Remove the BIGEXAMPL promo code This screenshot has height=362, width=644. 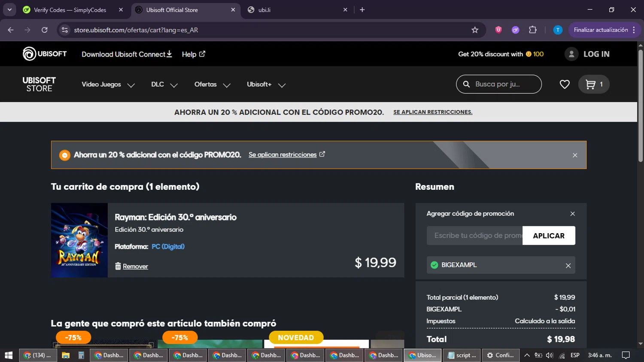click(x=568, y=265)
